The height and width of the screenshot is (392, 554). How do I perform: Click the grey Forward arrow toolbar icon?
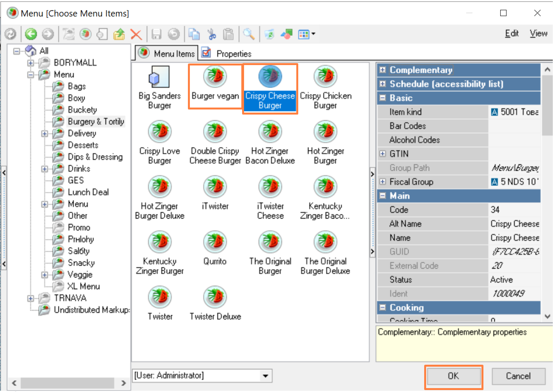click(48, 34)
